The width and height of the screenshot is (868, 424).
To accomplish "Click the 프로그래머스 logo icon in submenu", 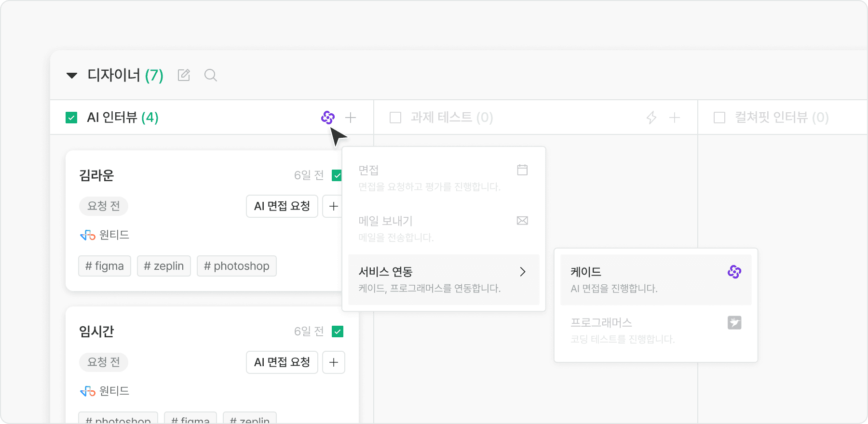I will [x=734, y=322].
